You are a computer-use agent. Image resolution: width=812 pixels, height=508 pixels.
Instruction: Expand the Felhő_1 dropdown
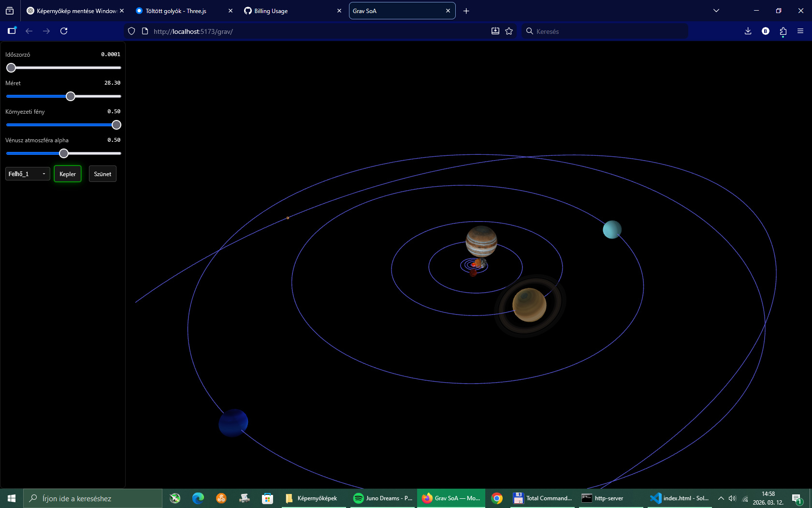coord(28,174)
